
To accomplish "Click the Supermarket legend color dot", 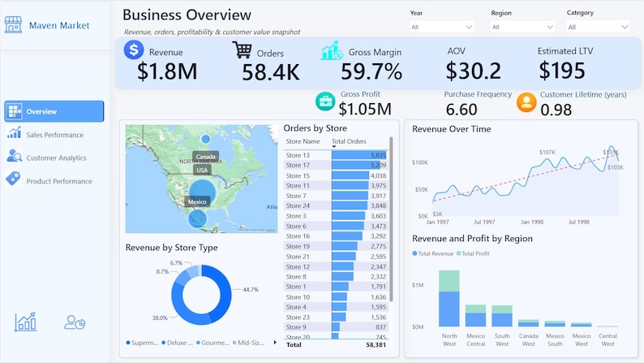I will point(128,343).
